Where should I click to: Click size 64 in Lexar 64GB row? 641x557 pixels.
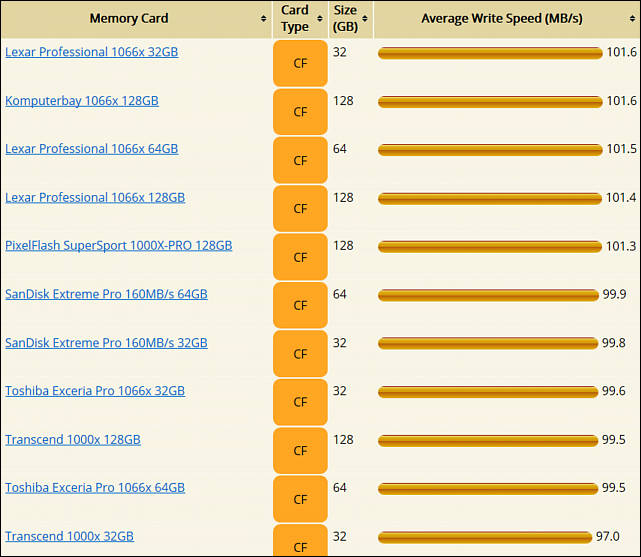click(340, 149)
